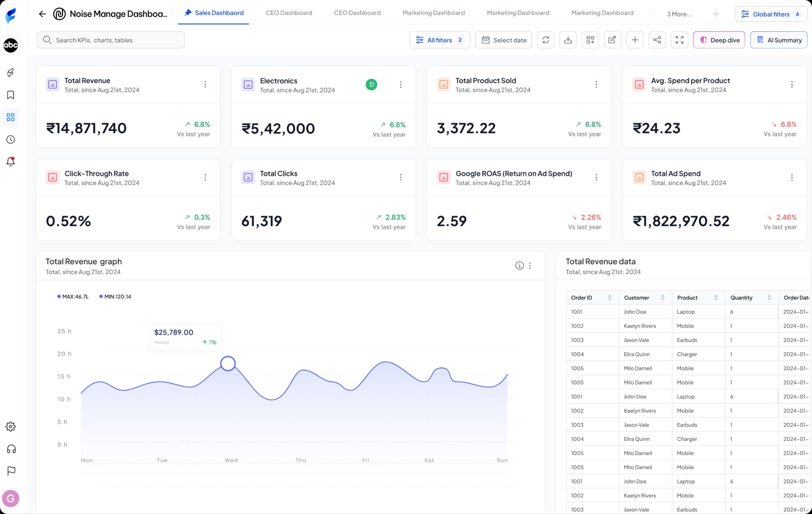Open saved bookmarks from the sidebar
Viewport: 812px width, 514px height.
11,95
